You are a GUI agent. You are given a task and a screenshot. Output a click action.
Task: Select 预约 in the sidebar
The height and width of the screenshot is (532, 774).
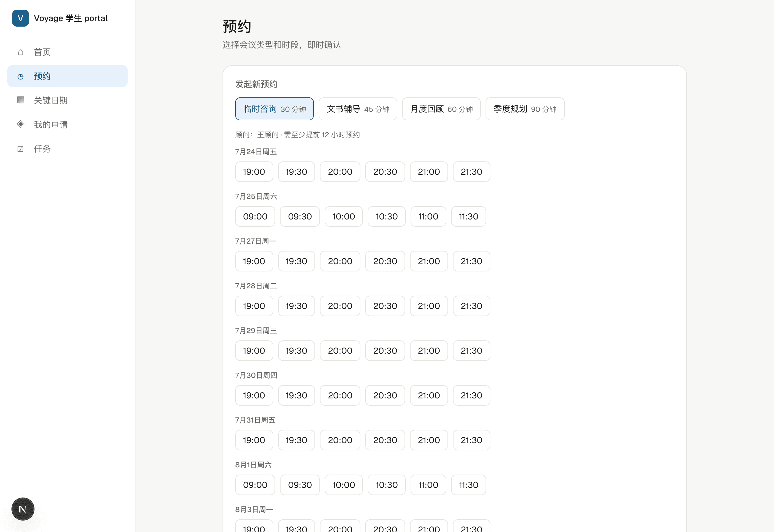[67, 76]
